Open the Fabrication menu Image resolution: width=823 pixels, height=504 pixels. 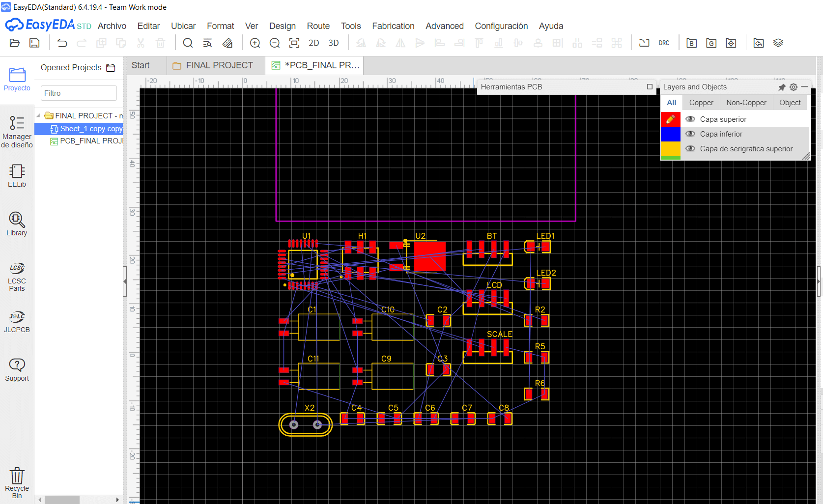393,26
